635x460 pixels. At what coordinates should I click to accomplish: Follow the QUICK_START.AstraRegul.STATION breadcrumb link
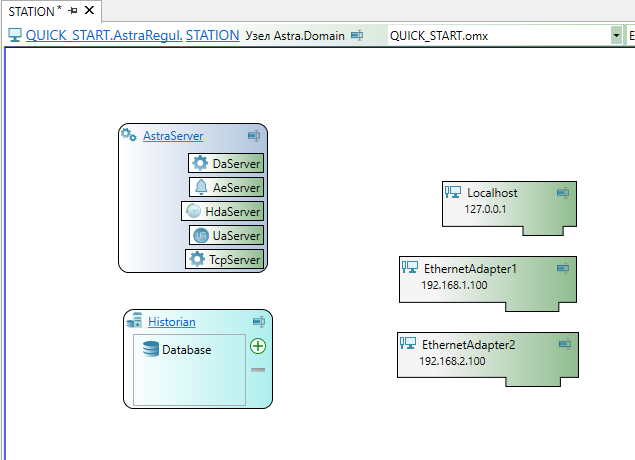[x=132, y=35]
